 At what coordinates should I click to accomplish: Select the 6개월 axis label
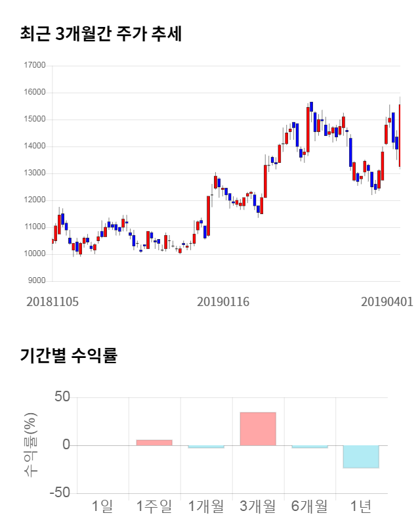(x=310, y=506)
